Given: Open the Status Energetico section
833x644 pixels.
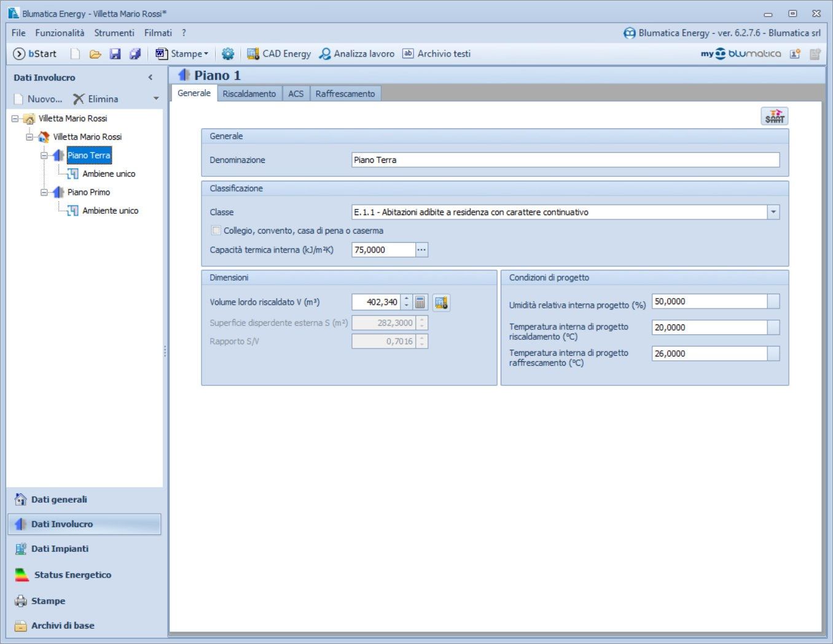Looking at the screenshot, I should click(72, 575).
